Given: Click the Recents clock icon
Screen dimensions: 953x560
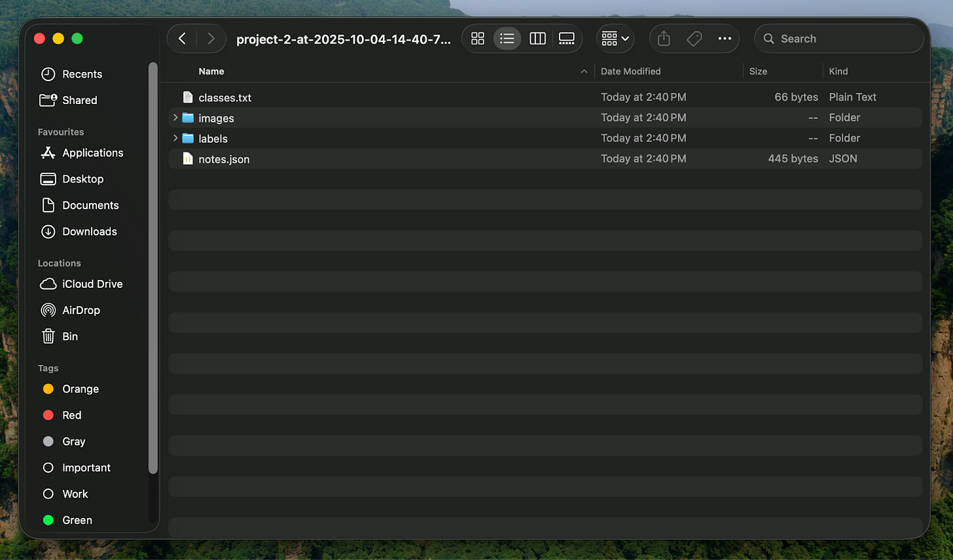Looking at the screenshot, I should pos(48,74).
